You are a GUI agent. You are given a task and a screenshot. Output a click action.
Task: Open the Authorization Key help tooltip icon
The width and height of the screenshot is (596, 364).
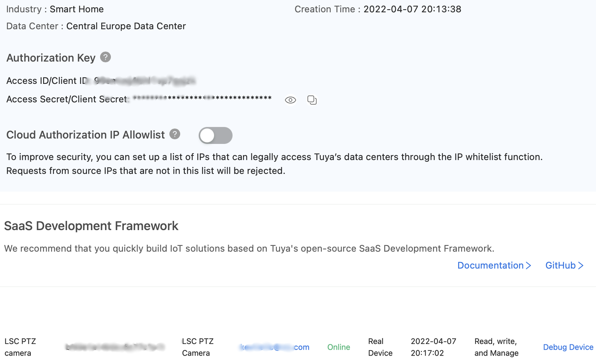105,57
